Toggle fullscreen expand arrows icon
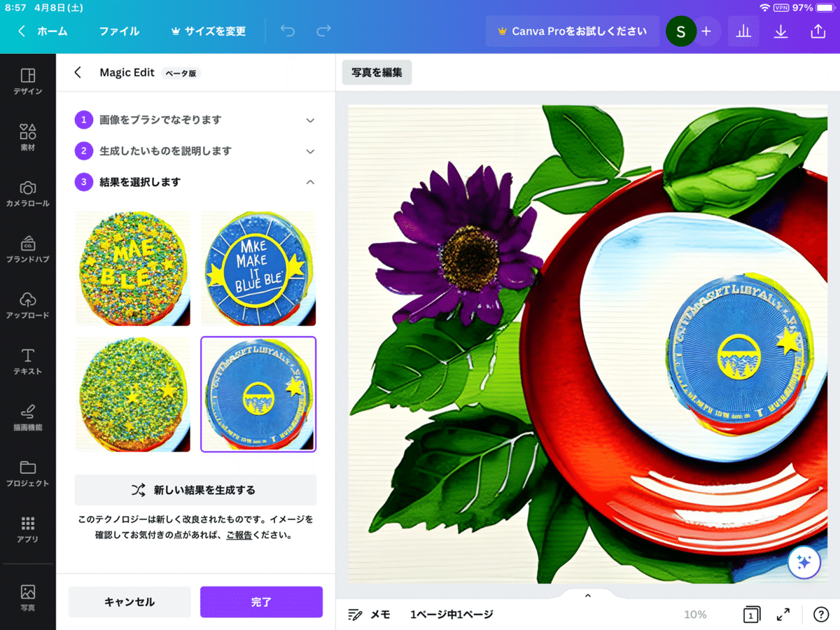 pos(783,615)
